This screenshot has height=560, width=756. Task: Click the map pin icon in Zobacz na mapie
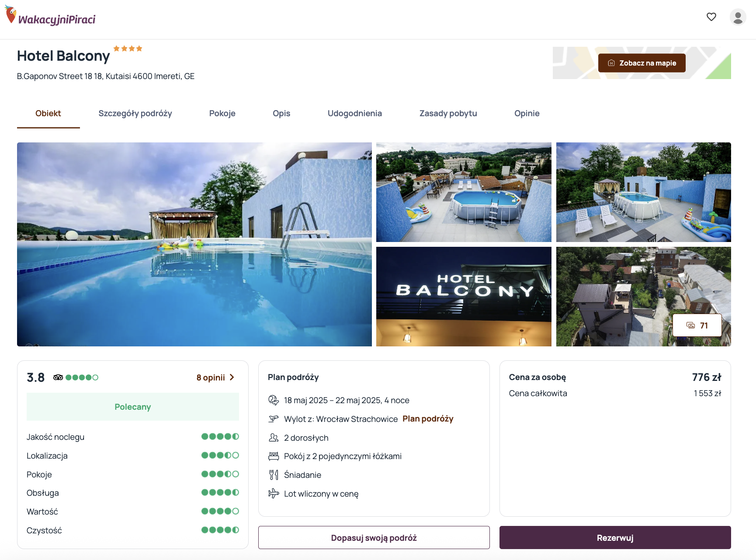coord(611,63)
